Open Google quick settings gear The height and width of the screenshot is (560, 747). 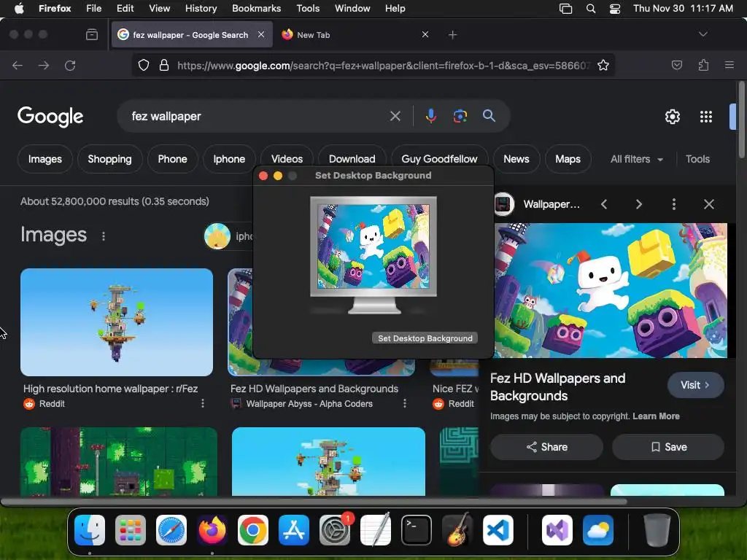(672, 117)
